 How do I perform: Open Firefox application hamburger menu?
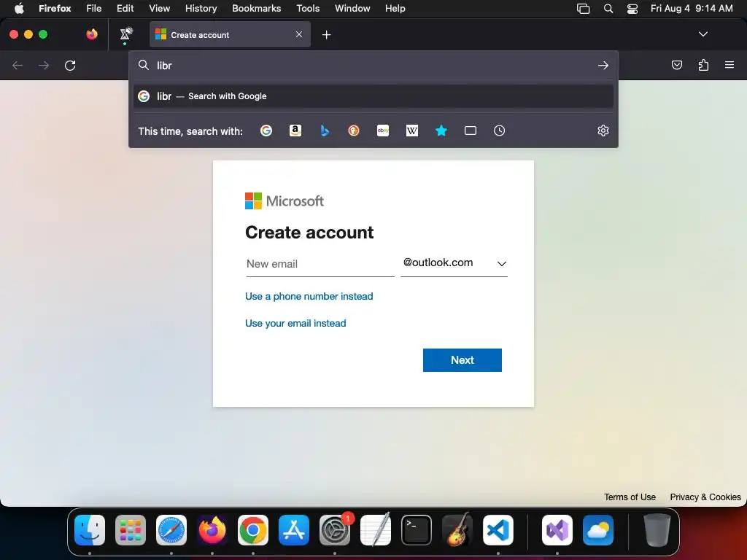[729, 65]
